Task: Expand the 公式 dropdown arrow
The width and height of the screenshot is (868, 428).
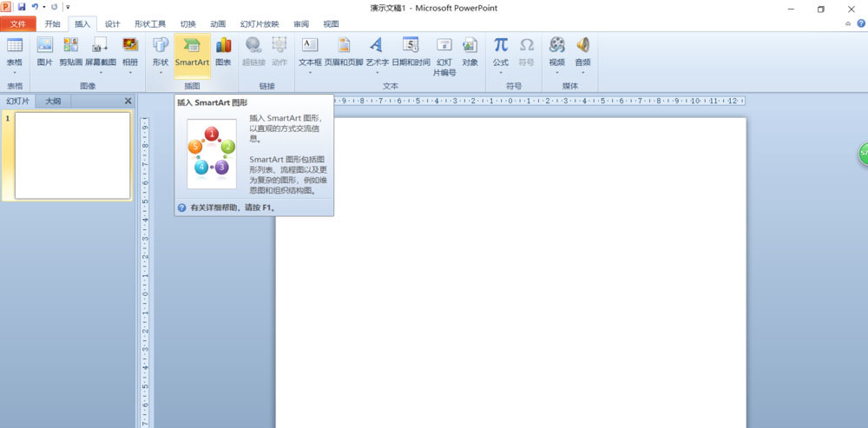Action: [x=501, y=73]
